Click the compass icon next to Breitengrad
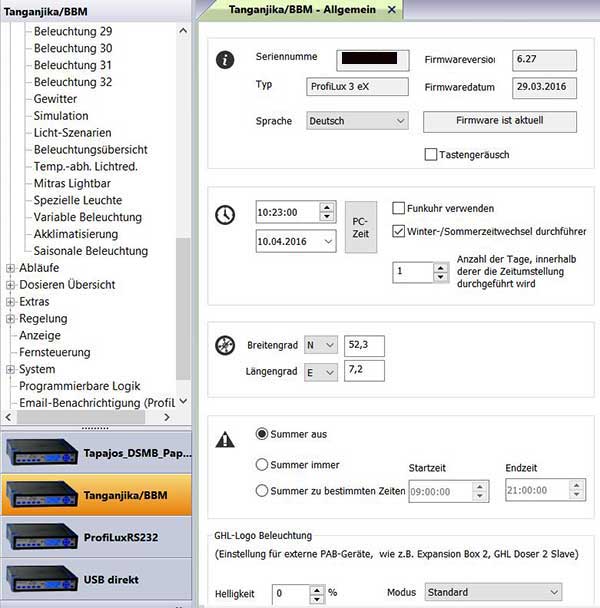 [226, 346]
